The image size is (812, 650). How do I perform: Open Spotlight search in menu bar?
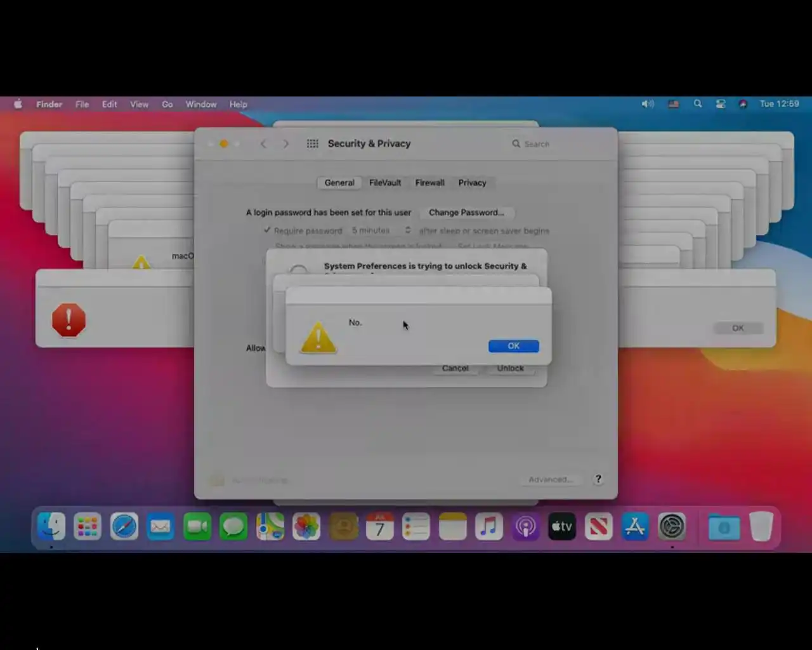697,104
